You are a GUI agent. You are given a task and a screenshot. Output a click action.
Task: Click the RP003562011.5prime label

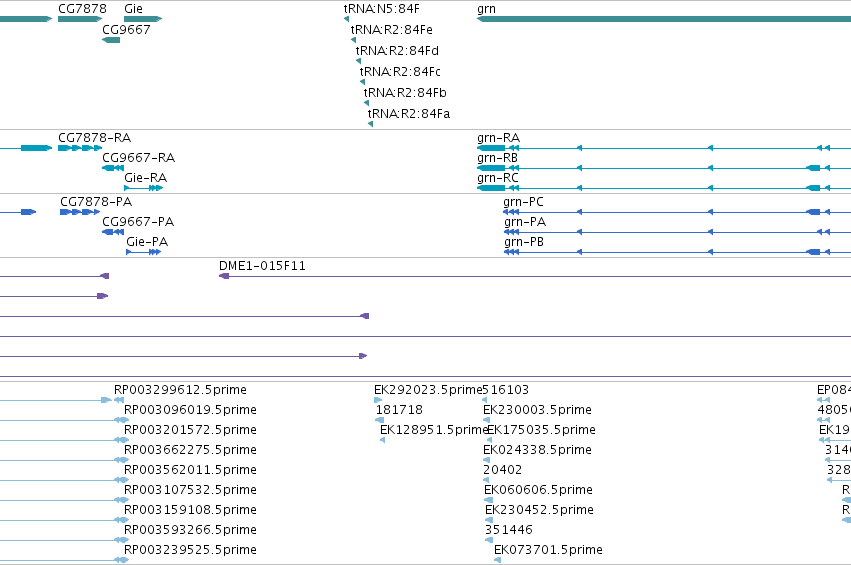[x=190, y=469]
